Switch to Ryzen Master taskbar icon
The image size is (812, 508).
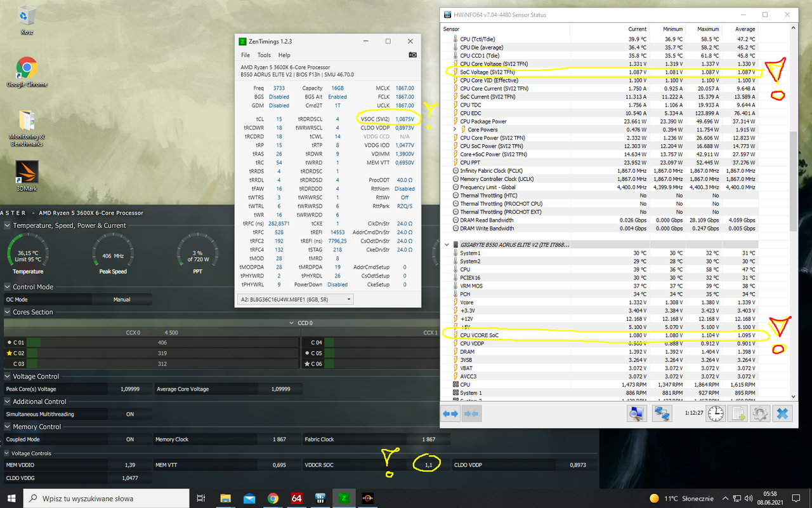[367, 498]
